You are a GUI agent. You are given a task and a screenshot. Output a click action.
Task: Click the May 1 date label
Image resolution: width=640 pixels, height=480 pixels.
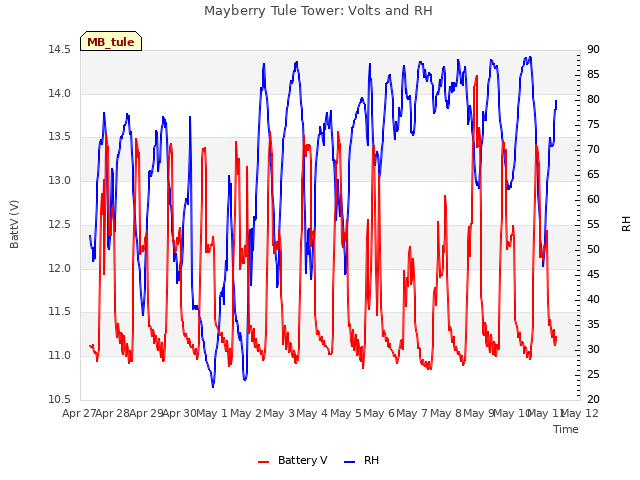tap(211, 413)
